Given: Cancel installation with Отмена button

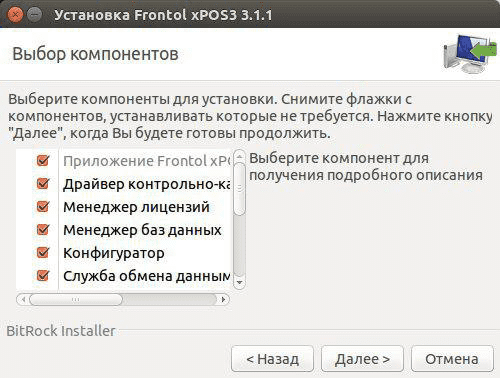Looking at the screenshot, I should point(452,359).
